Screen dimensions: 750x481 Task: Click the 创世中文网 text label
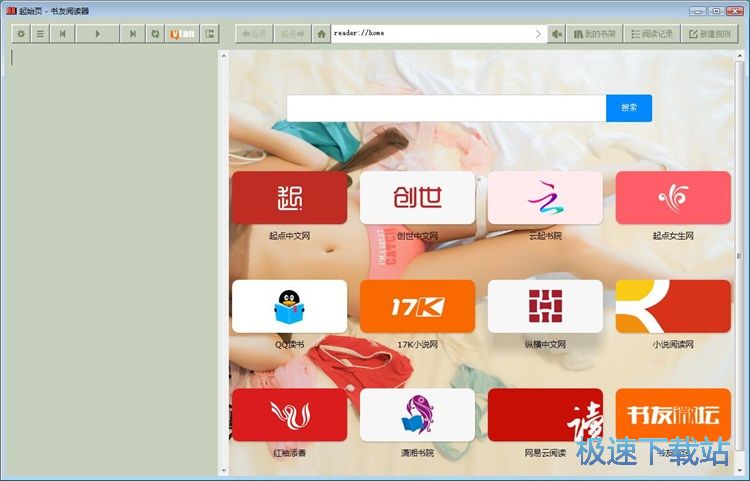[417, 236]
